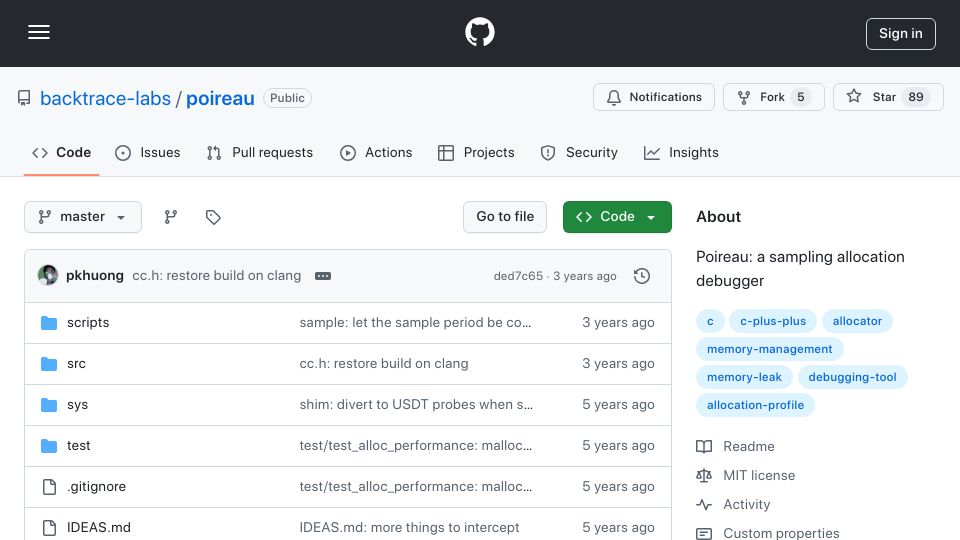Open the scripts commit message about sample period
Screen dimensions: 960x540
[415, 323]
